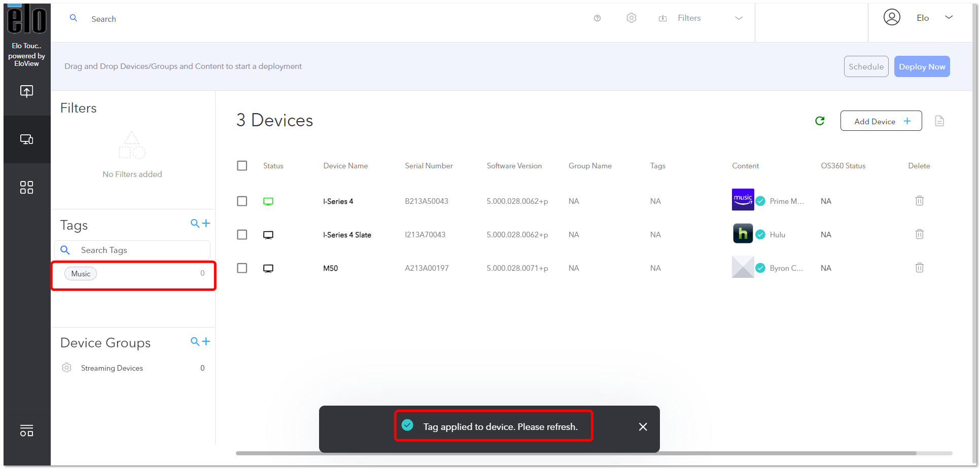
Task: Click the Deploy Now button
Action: [922, 66]
